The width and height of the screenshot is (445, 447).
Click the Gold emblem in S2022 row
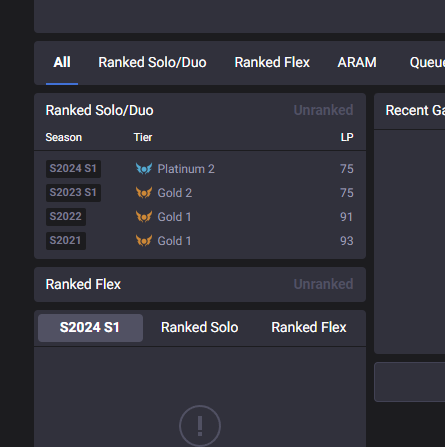point(144,217)
